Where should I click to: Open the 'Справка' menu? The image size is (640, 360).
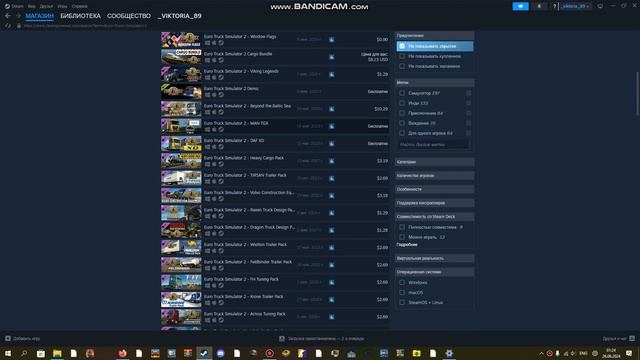tap(79, 6)
